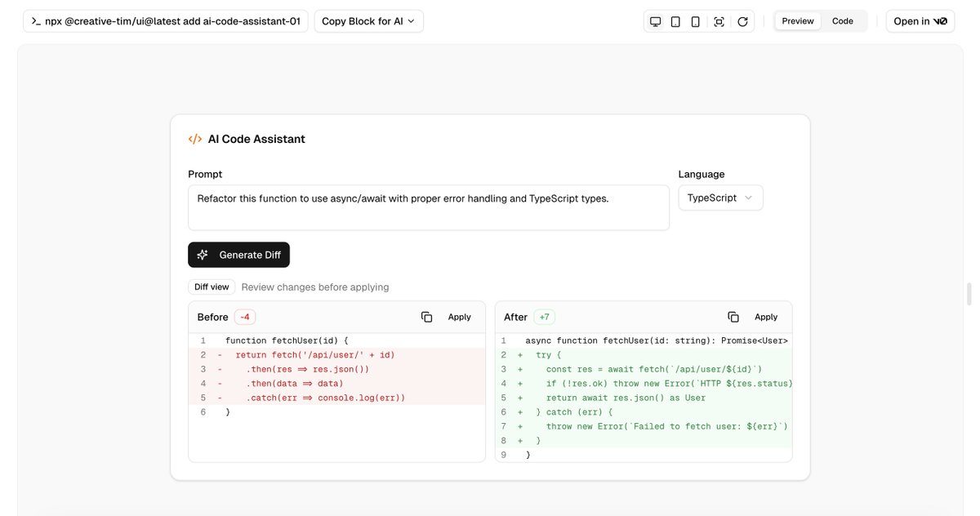Click the +7 added lines badge
The height and width of the screenshot is (516, 980).
544,317
